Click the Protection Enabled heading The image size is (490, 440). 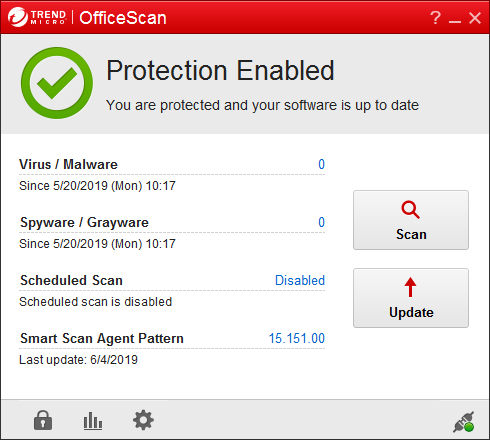[220, 70]
